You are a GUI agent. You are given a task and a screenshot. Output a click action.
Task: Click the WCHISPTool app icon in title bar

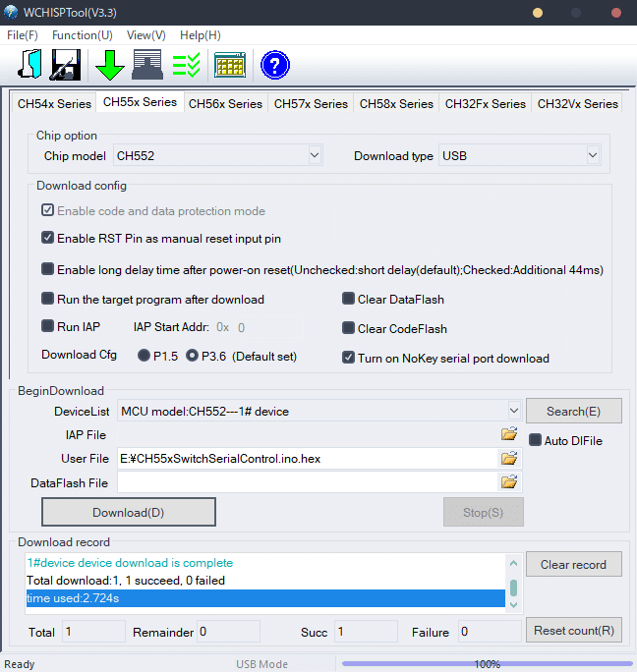(11, 12)
